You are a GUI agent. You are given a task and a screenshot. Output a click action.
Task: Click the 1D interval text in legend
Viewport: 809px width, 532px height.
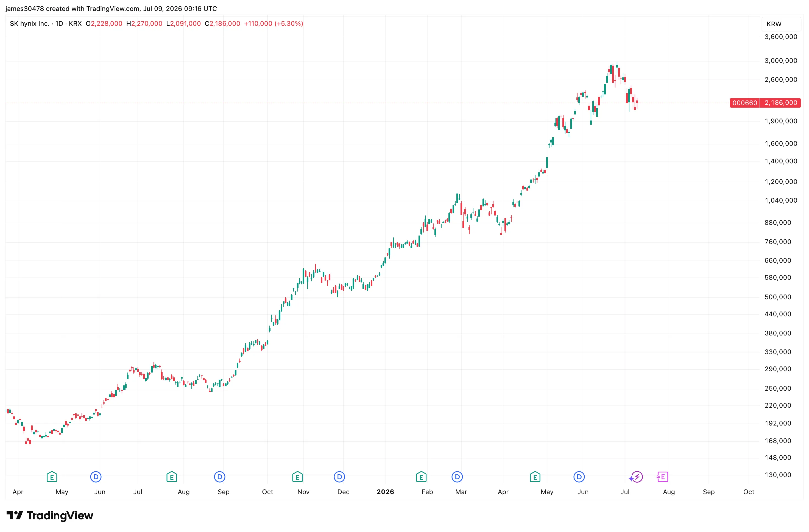tap(59, 23)
